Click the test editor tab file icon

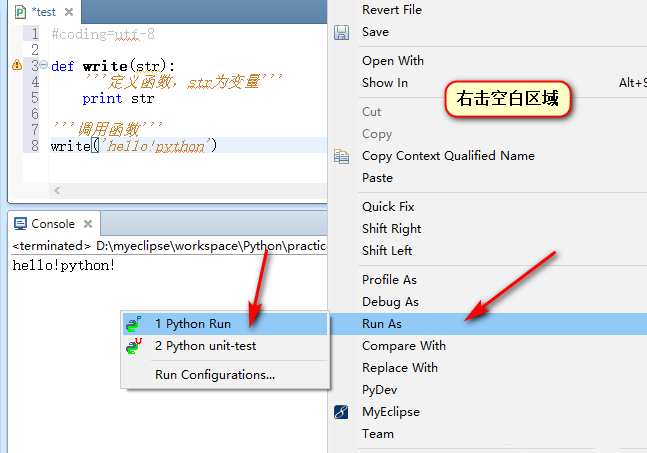[20, 12]
